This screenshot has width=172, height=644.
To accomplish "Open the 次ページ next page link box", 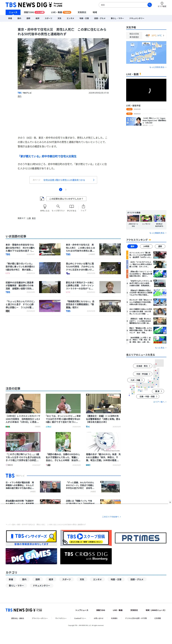I will pyautogui.click(x=63, y=180).
